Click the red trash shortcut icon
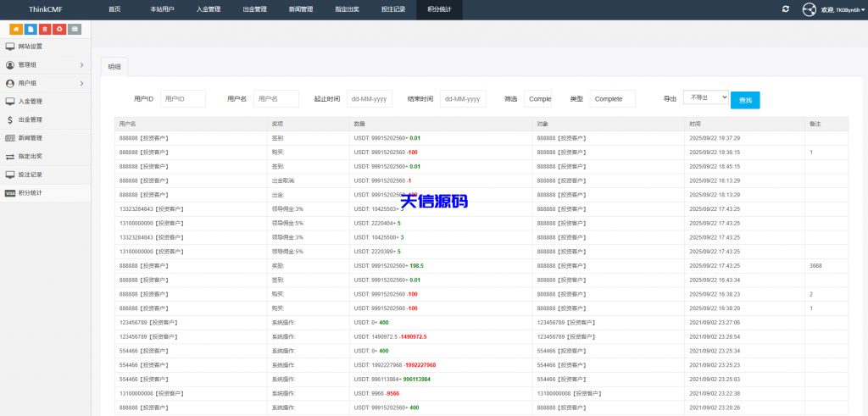Viewport: 868px width, 416px height. click(x=45, y=29)
